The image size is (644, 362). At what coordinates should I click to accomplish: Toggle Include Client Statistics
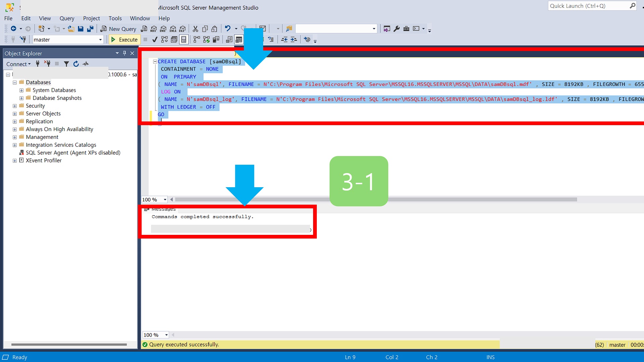(x=216, y=40)
